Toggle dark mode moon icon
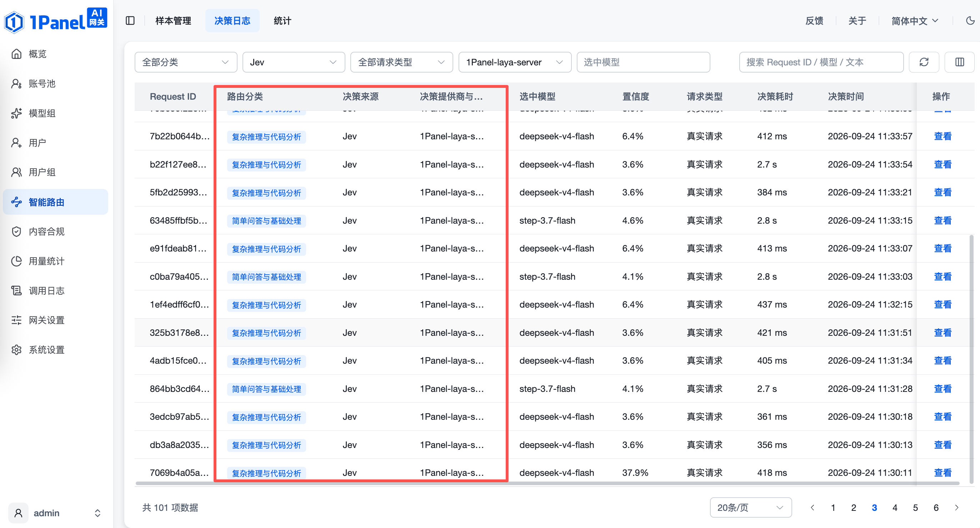Screen dimensions: 980x528 click(x=970, y=21)
